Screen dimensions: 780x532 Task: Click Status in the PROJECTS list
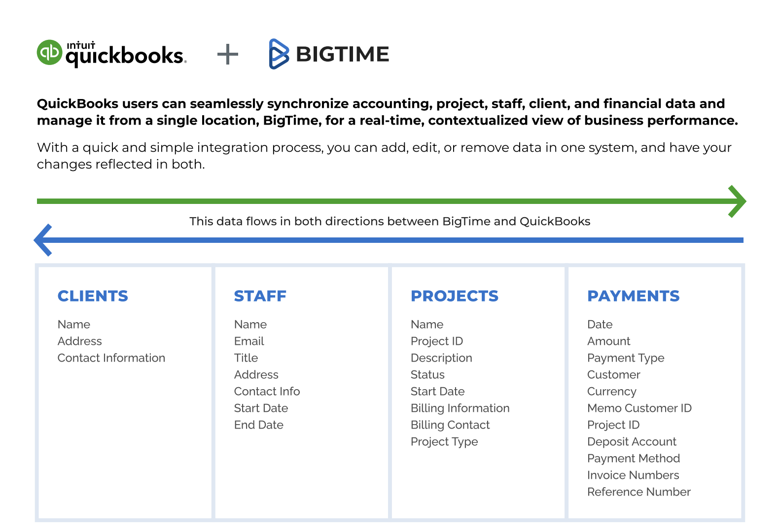(x=428, y=375)
